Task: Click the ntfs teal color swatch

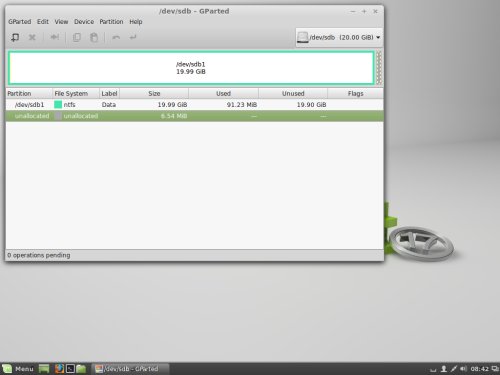Action: click(58, 105)
